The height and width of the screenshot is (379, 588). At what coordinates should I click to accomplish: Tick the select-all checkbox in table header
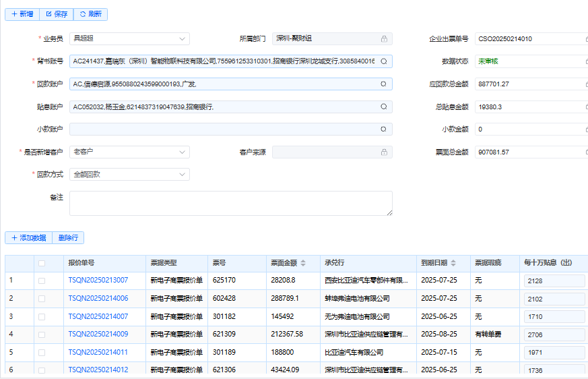pyautogui.click(x=42, y=263)
